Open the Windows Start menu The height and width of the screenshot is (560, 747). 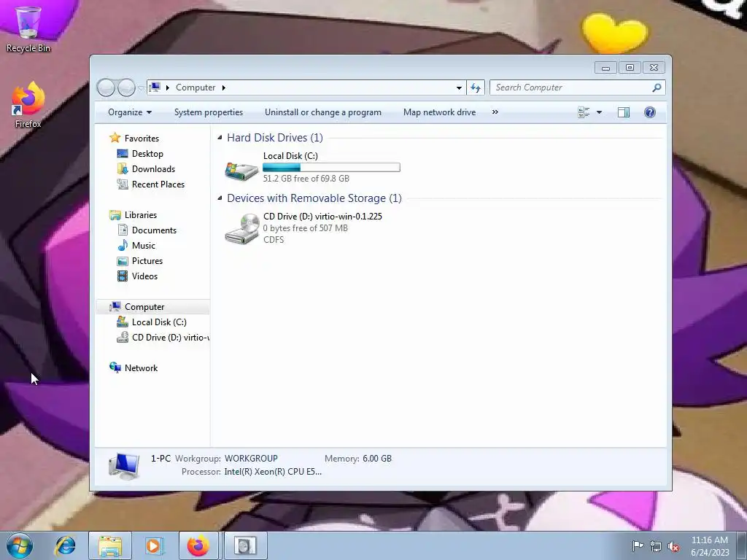coord(20,545)
